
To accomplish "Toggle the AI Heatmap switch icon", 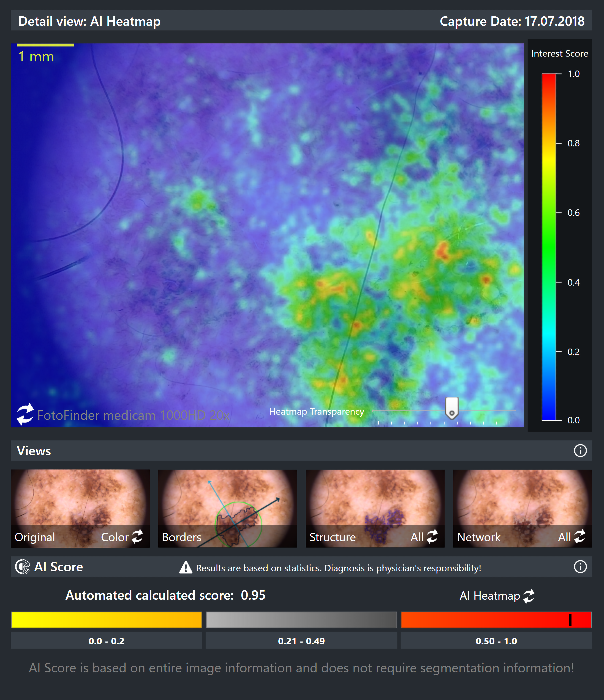I will [x=529, y=596].
